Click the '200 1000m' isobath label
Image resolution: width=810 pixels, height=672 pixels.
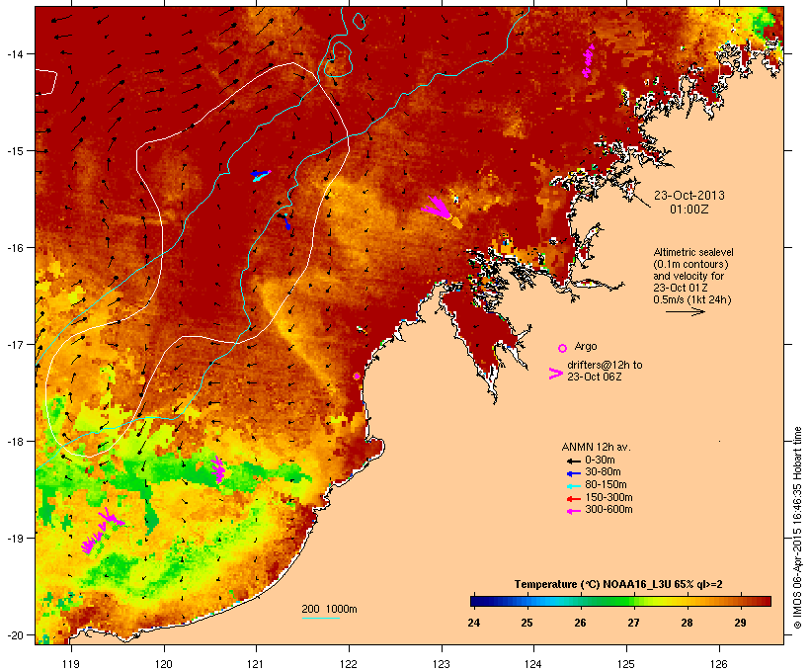(329, 609)
